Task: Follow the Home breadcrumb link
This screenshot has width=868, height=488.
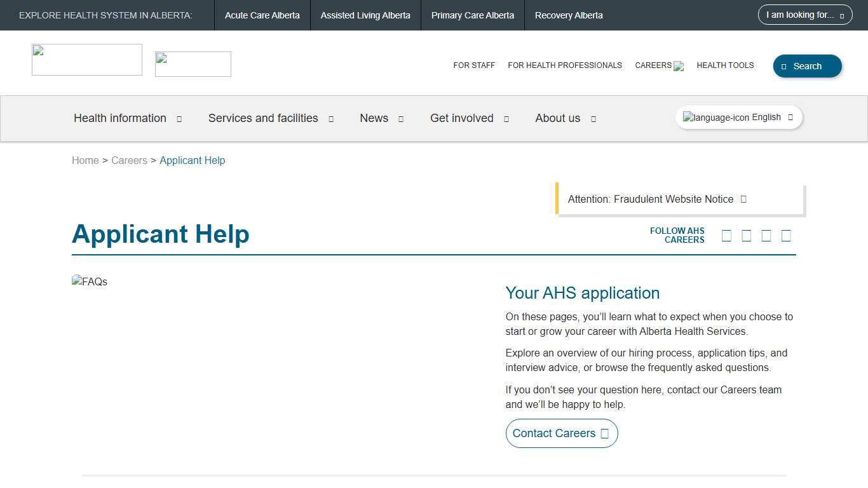Action: point(85,160)
